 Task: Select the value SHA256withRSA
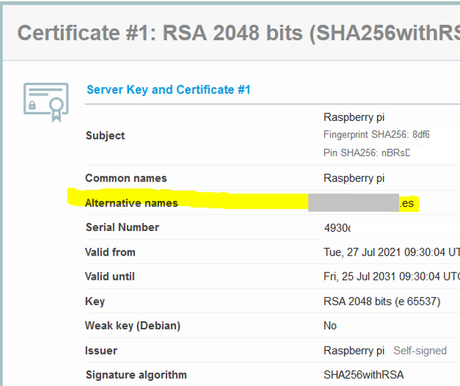click(364, 375)
